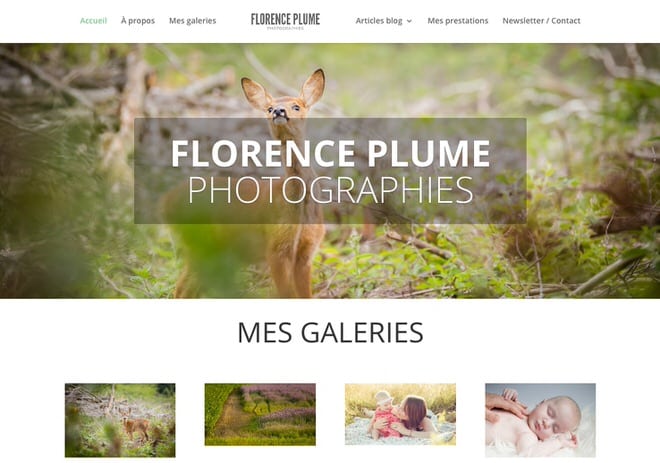
Task: Open the deer wildlife gallery thumbnail
Action: [120, 420]
